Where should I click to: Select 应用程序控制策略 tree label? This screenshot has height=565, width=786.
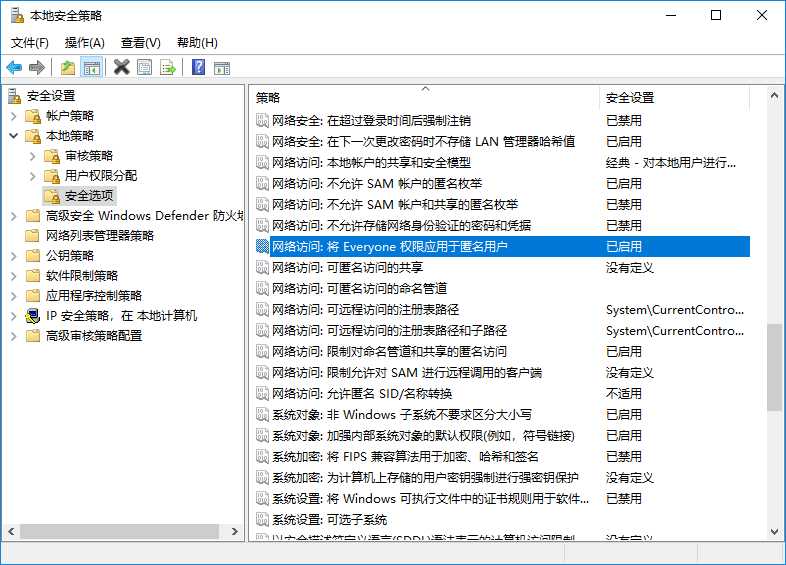(94, 296)
